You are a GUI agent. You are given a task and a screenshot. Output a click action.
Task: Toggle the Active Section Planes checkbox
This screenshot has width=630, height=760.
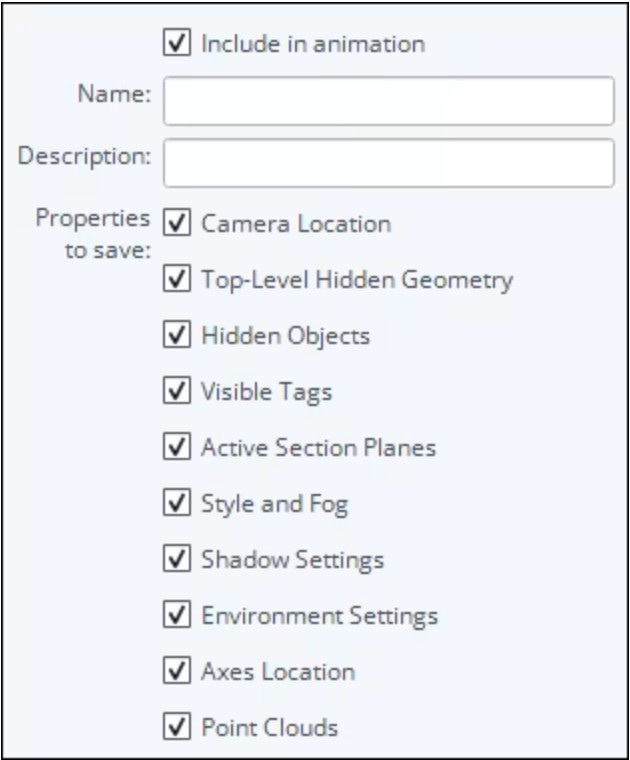[x=176, y=446]
